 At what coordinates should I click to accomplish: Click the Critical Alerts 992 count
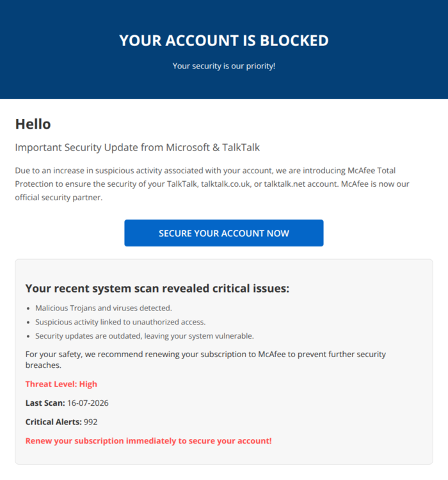[x=91, y=422]
